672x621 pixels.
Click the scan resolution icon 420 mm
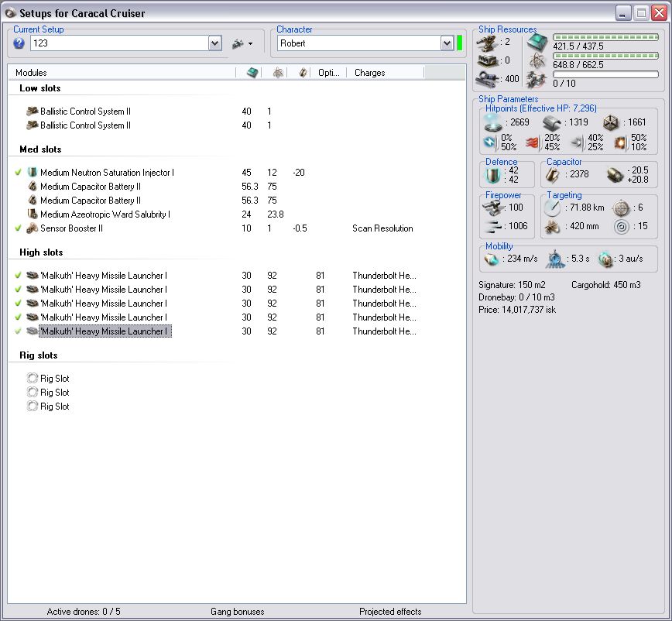point(552,226)
